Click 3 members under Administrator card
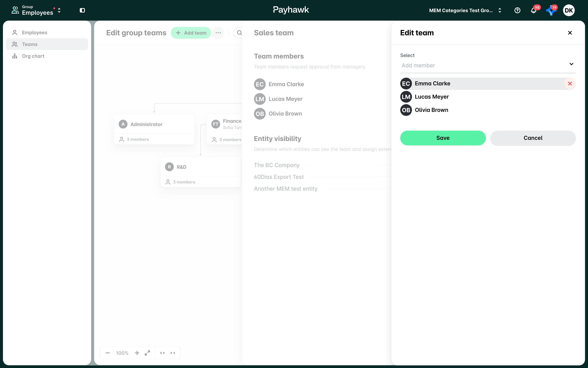Image resolution: width=588 pixels, height=368 pixels. (134, 139)
